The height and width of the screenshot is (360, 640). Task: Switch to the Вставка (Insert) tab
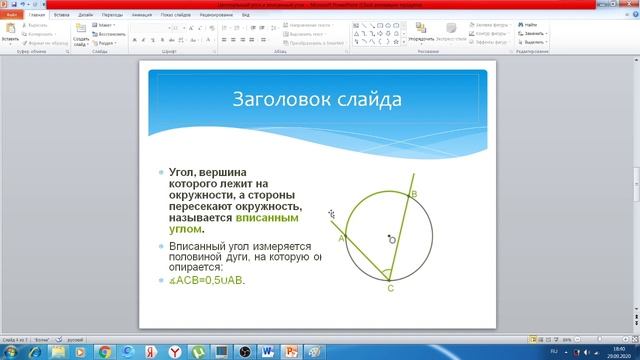click(x=62, y=15)
